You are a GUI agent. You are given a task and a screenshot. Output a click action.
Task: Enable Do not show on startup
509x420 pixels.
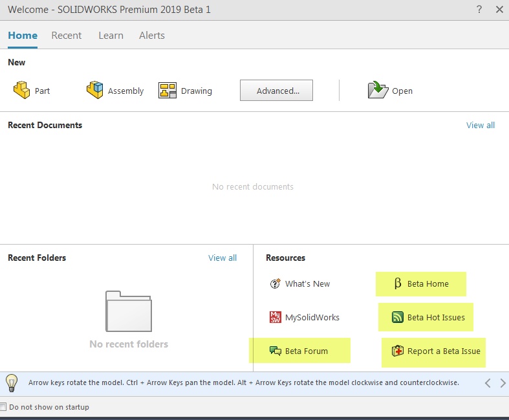click(3, 406)
